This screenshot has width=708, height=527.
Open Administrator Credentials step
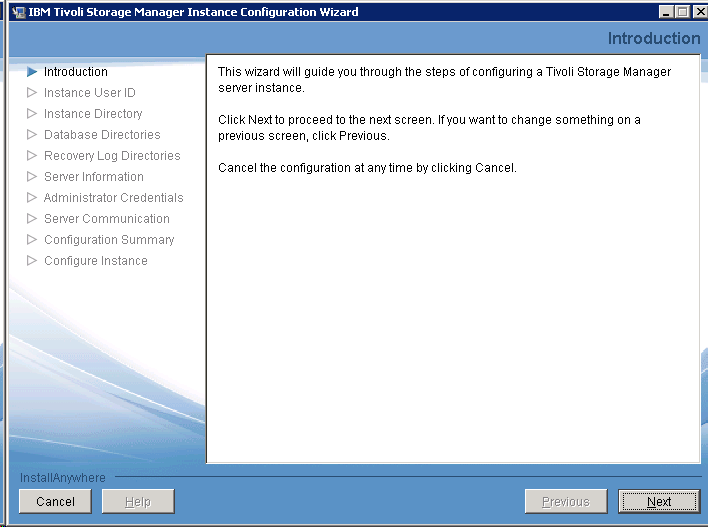[113, 198]
